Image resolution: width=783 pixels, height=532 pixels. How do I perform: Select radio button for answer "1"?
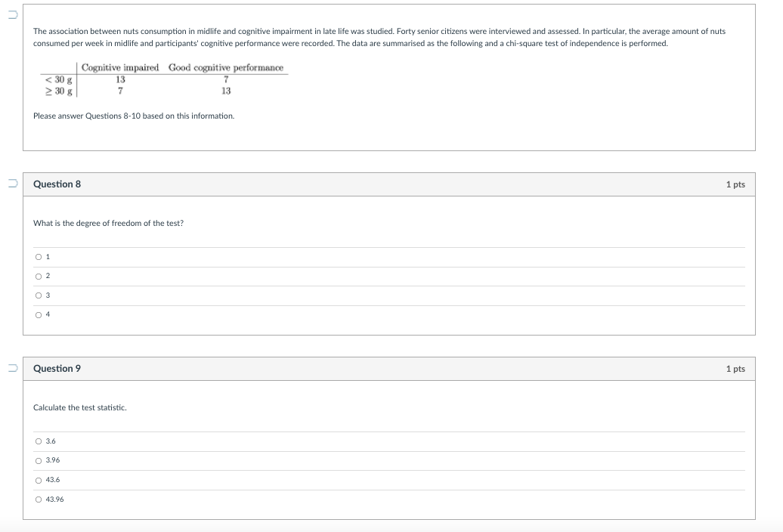39,256
